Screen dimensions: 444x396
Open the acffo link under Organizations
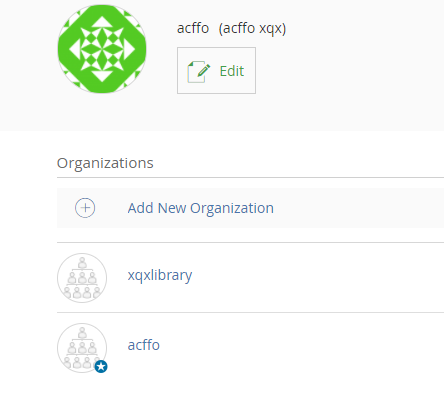pyautogui.click(x=144, y=345)
